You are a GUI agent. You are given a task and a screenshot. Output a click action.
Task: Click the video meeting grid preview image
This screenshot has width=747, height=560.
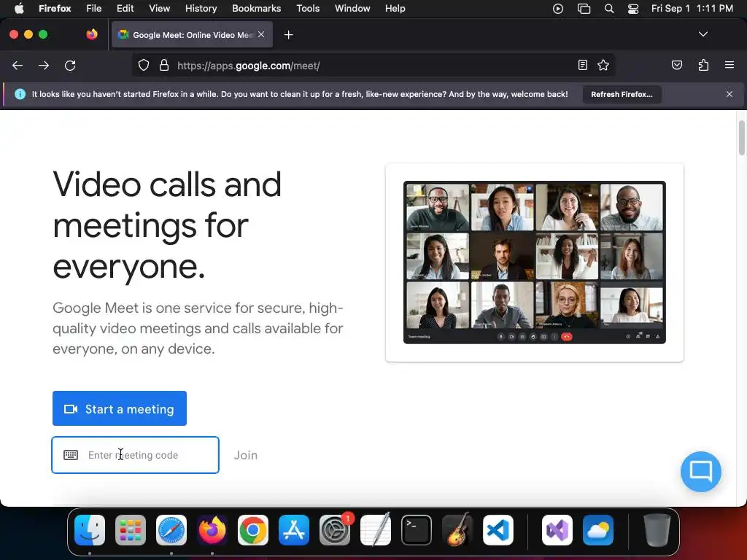(x=535, y=262)
